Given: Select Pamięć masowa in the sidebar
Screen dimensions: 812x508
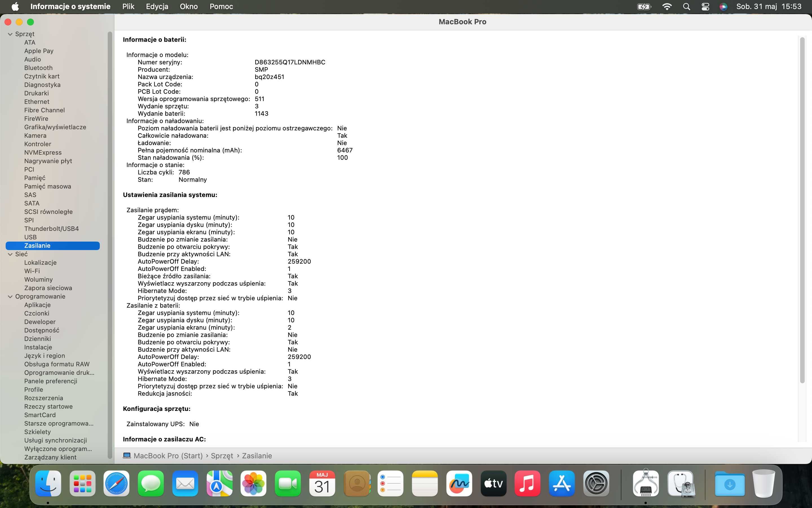Looking at the screenshot, I should (47, 187).
